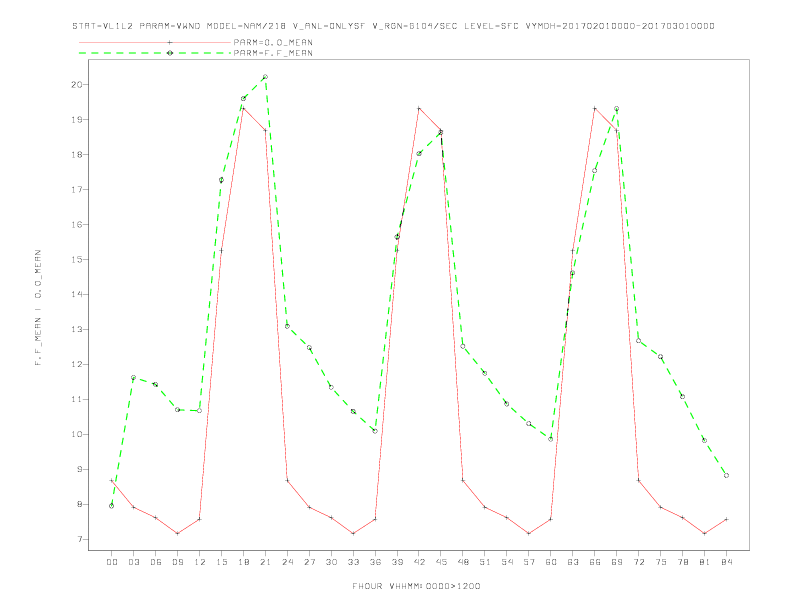Click the 7 tick on the y-axis

79,539
